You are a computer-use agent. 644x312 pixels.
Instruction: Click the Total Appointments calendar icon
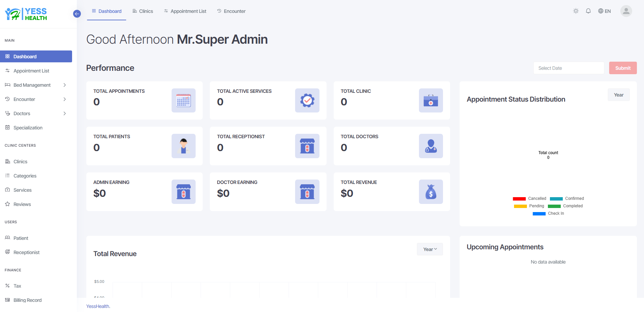[x=183, y=101]
